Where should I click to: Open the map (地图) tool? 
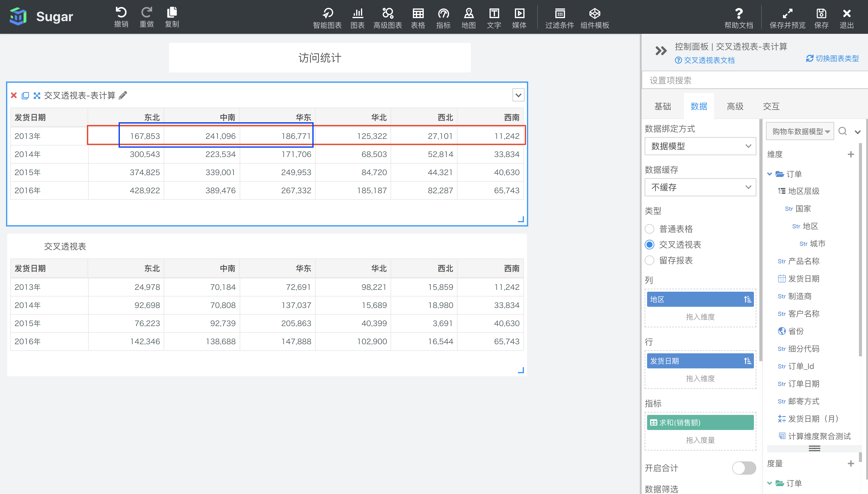(x=469, y=18)
